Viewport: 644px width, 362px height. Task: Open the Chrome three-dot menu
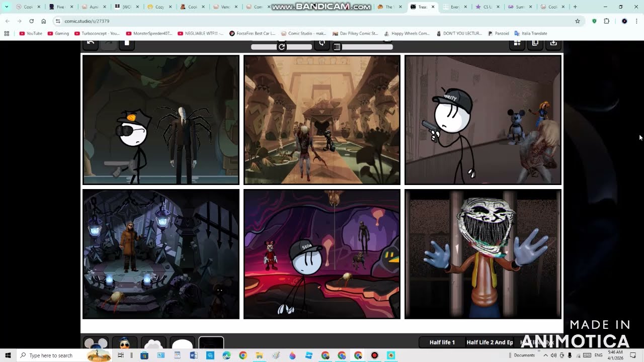(x=636, y=21)
